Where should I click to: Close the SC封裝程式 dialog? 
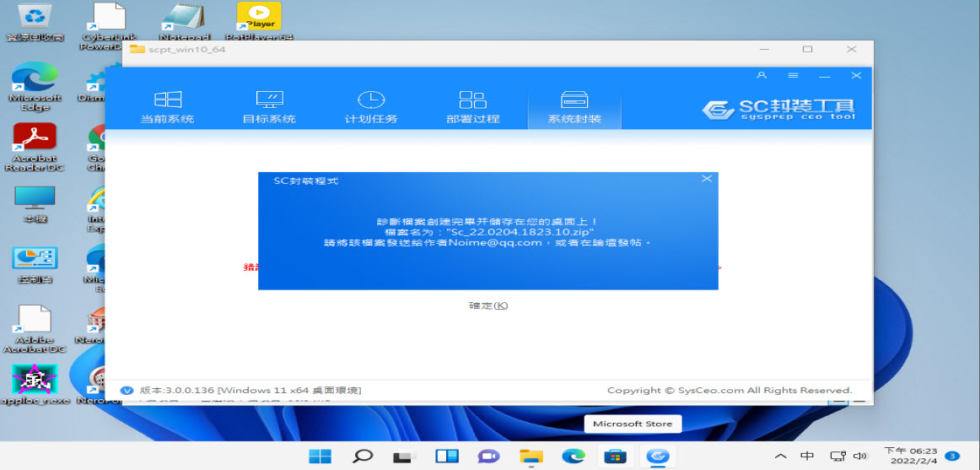706,179
